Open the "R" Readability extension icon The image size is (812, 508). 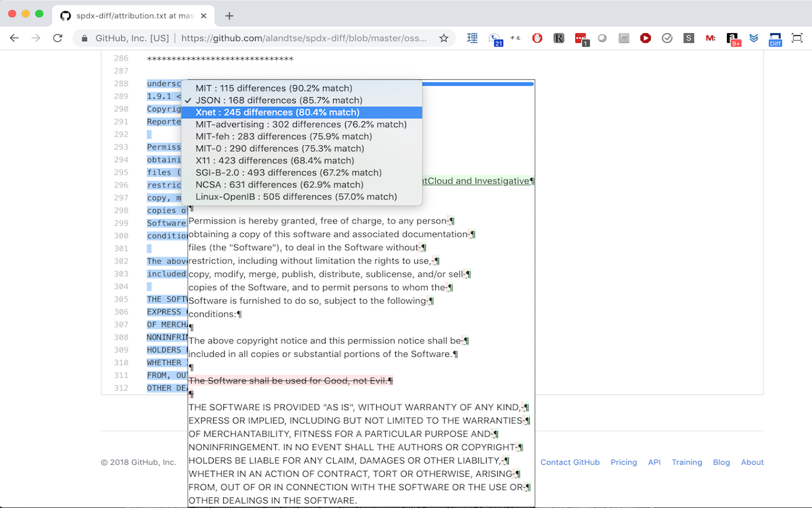point(559,38)
